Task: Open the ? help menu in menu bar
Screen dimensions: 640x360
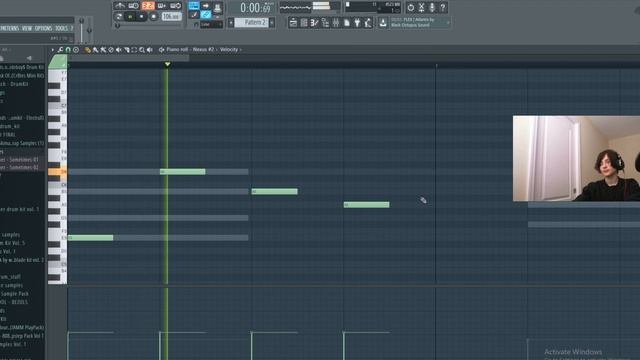Action: click(72, 28)
